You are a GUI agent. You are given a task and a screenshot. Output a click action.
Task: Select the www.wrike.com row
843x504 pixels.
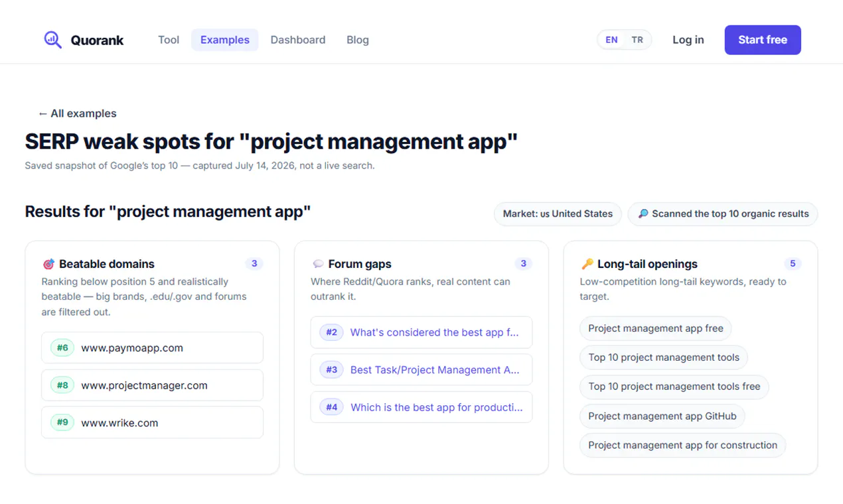coord(153,422)
